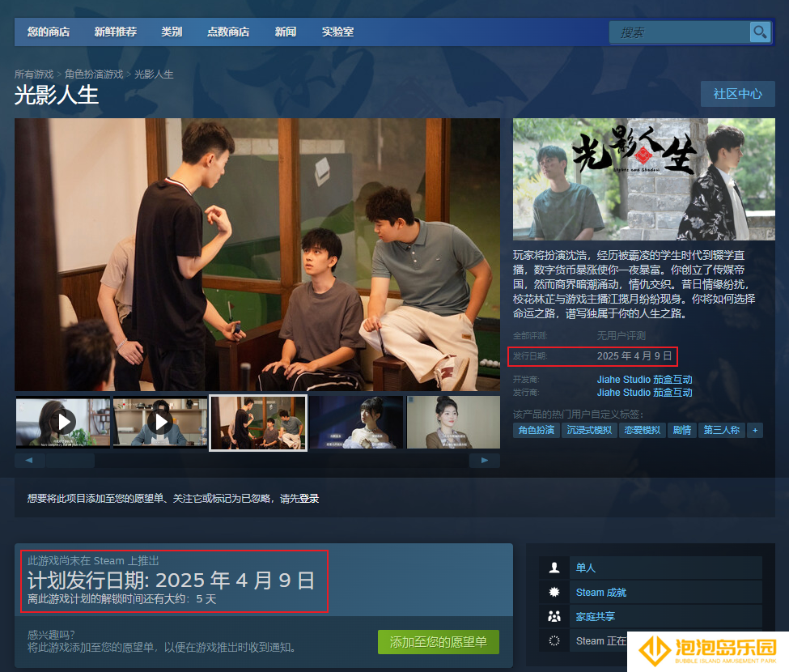Click the 计划发行日期 heading text
Image resolution: width=789 pixels, height=672 pixels.
(171, 581)
